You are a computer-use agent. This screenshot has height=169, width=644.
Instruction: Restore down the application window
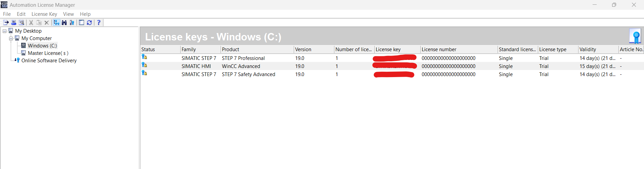(x=614, y=5)
